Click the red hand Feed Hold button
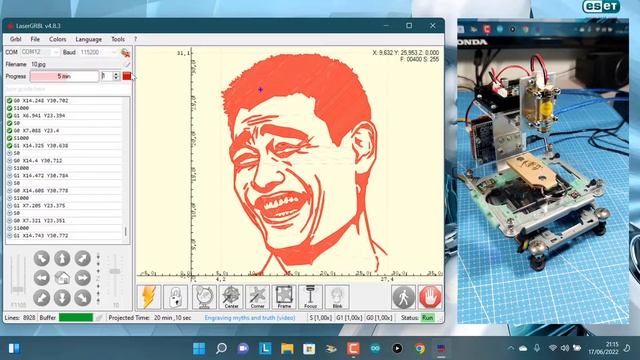 tap(430, 297)
